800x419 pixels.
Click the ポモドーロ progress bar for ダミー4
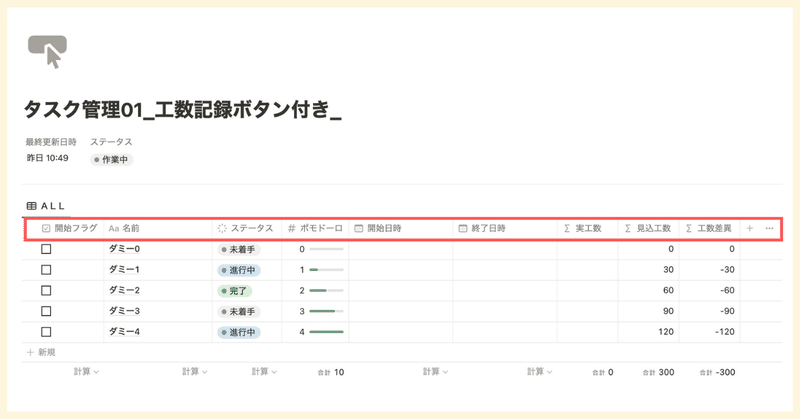[327, 332]
